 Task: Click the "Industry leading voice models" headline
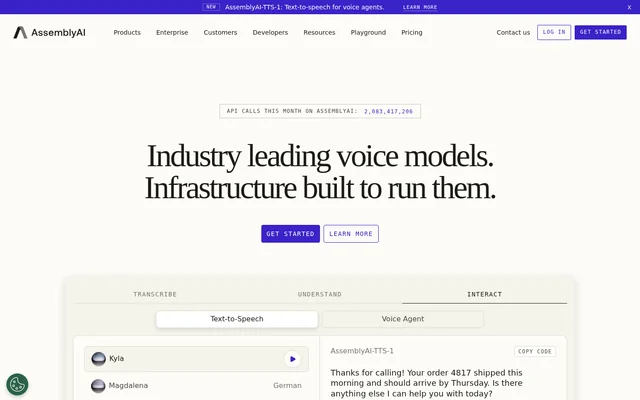click(x=320, y=156)
